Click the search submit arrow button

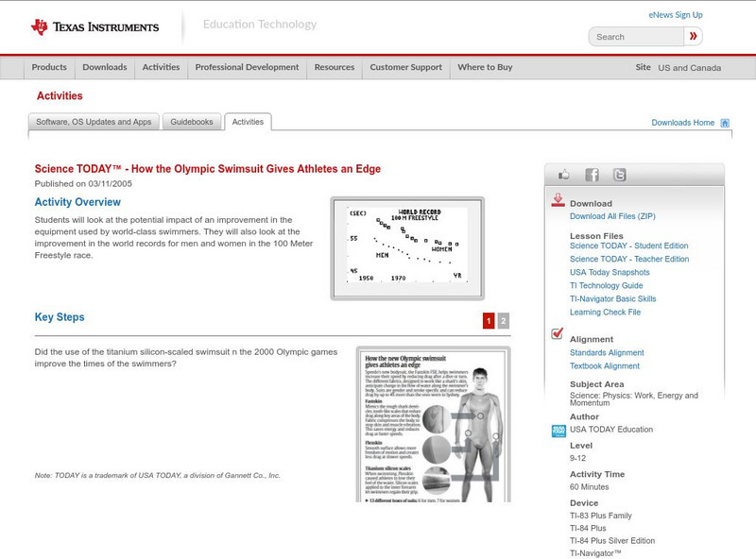[x=694, y=36]
